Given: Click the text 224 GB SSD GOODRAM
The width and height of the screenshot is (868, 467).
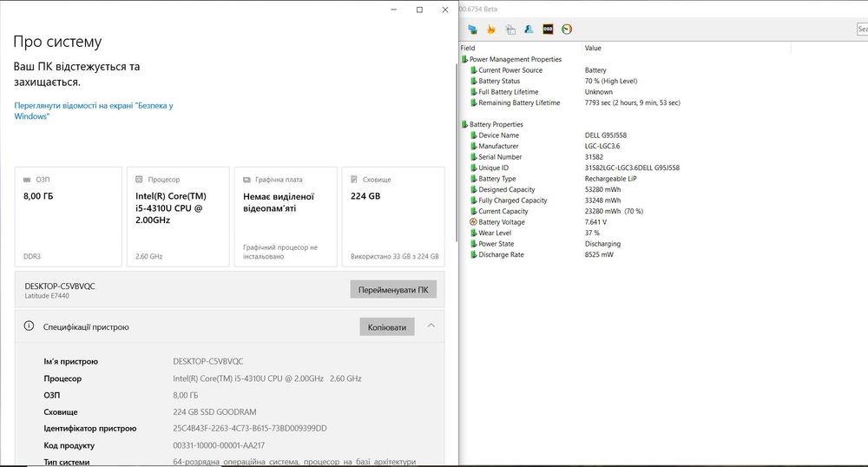Looking at the screenshot, I should click(214, 411).
